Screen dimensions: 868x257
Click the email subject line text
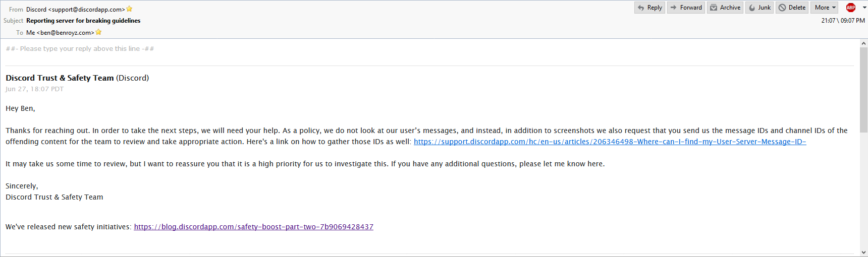(83, 21)
